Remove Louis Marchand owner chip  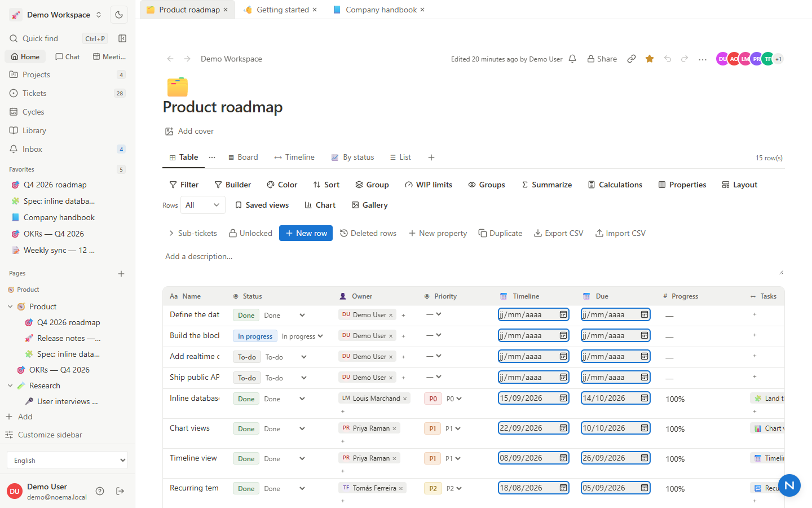(405, 398)
